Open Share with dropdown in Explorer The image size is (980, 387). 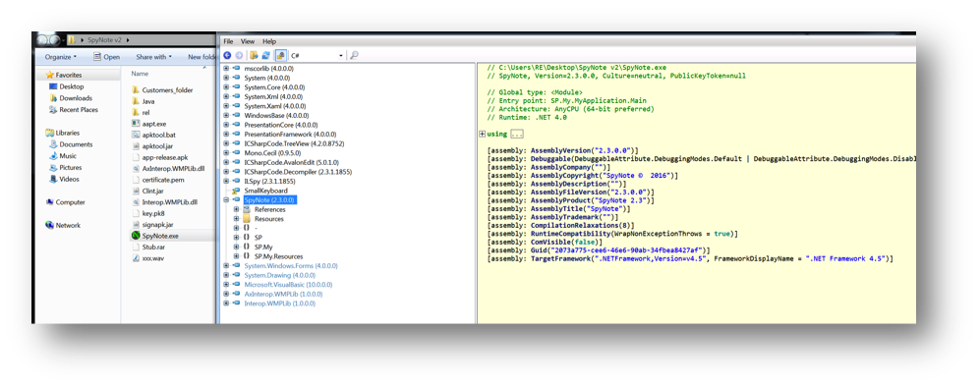coord(153,57)
